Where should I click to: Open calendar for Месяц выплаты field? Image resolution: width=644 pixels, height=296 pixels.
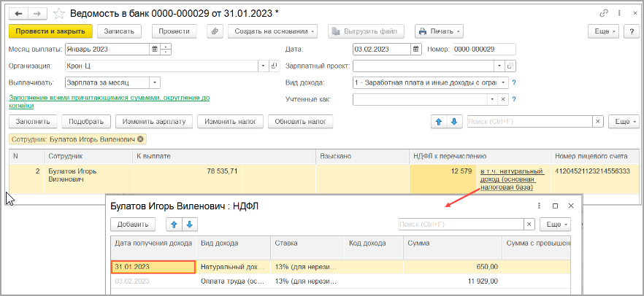155,49
